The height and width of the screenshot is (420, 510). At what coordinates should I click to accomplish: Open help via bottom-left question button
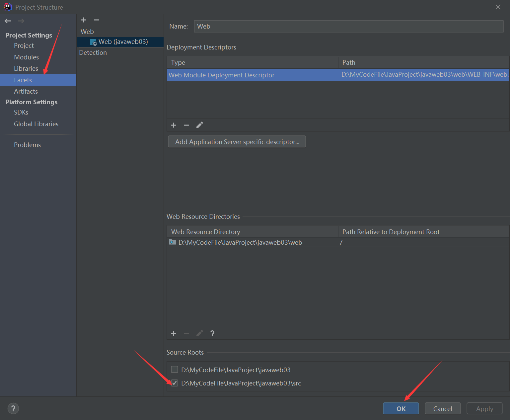click(x=13, y=408)
